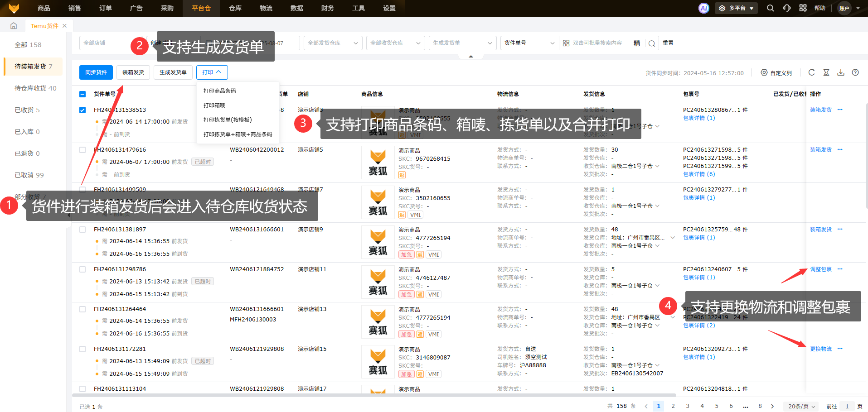Uncheck the FH2406131538513 row checkbox

(82, 110)
